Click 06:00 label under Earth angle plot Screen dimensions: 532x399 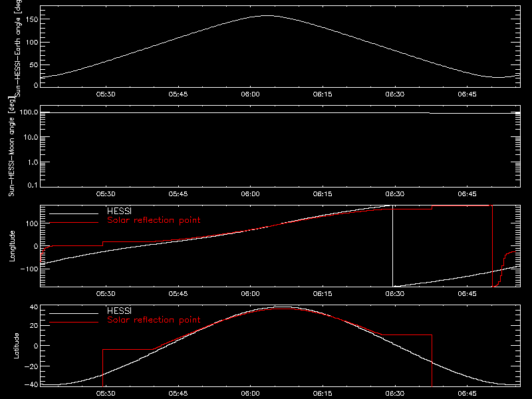click(250, 94)
